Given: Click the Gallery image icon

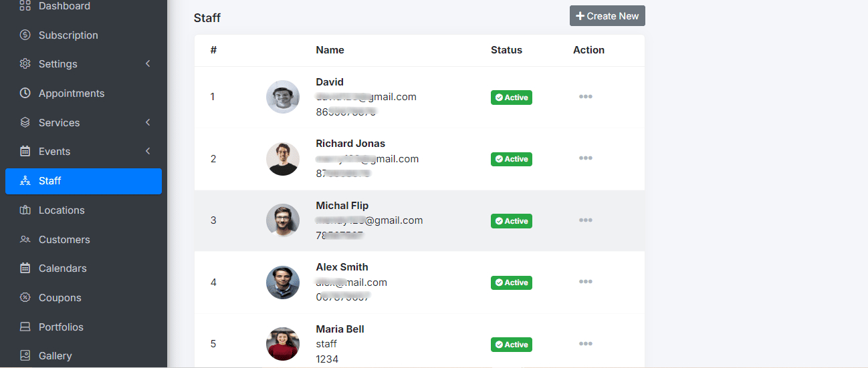Looking at the screenshot, I should pyautogui.click(x=25, y=355).
